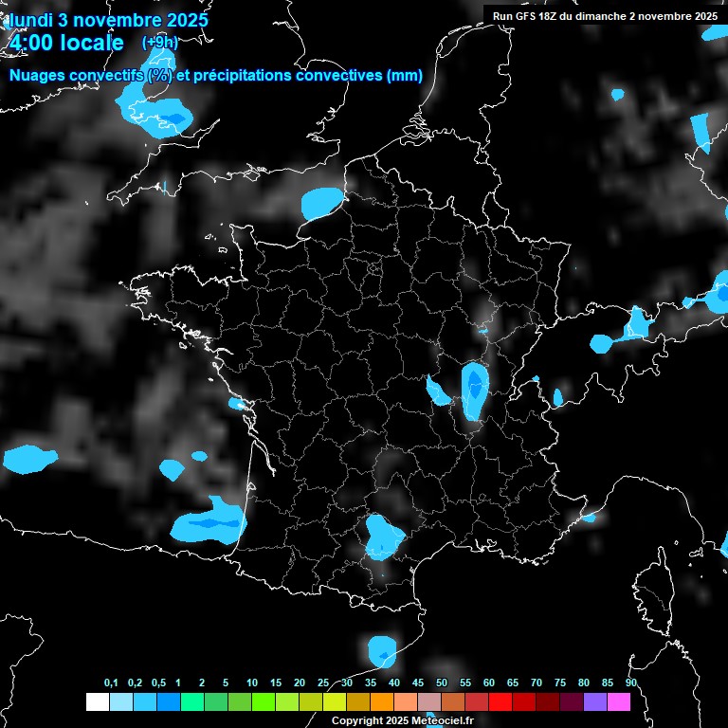The width and height of the screenshot is (728, 728).
Task: Click the pale blue swatch between 0,1 and 0,2
Action: (121, 701)
